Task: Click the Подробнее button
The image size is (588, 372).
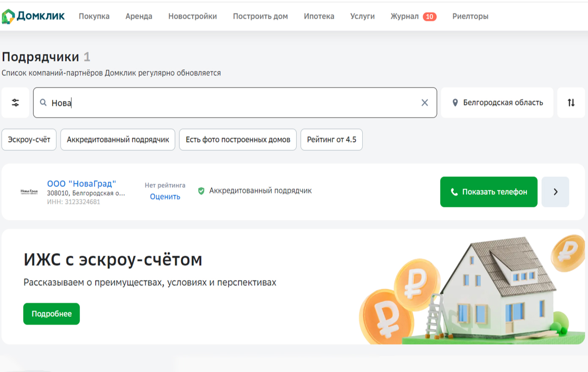Action: coord(52,314)
